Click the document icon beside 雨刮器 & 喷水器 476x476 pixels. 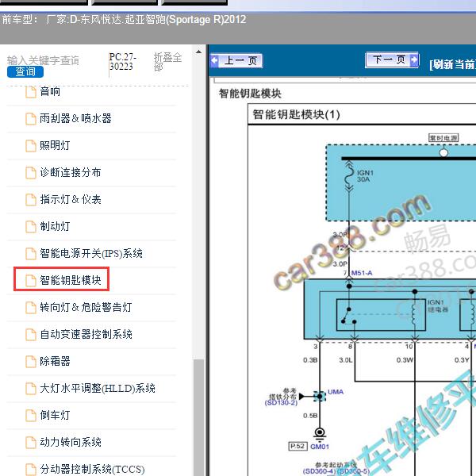tap(31, 119)
